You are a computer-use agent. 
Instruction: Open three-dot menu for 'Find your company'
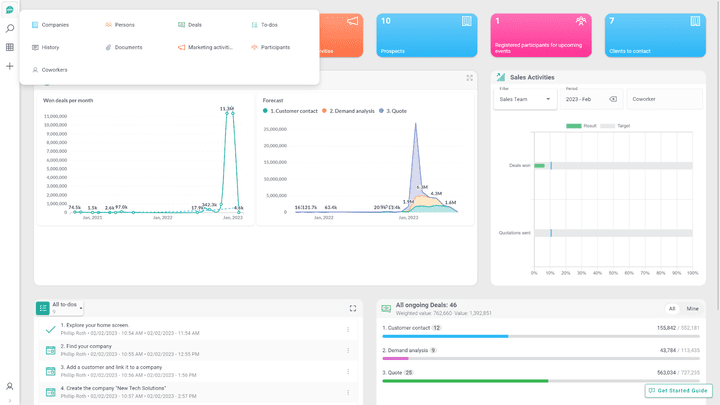(348, 349)
